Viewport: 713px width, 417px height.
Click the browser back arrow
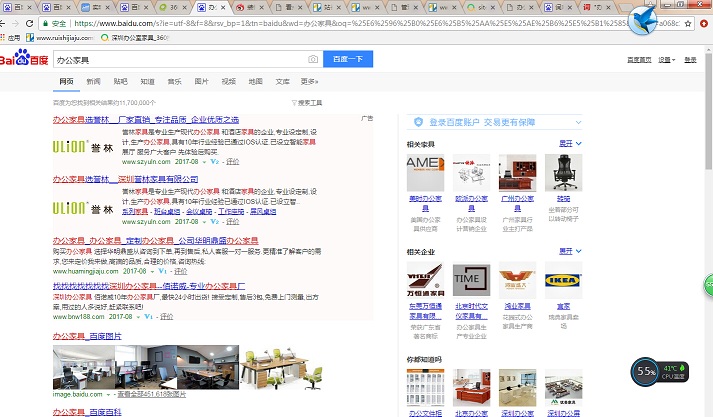click(x=8, y=22)
